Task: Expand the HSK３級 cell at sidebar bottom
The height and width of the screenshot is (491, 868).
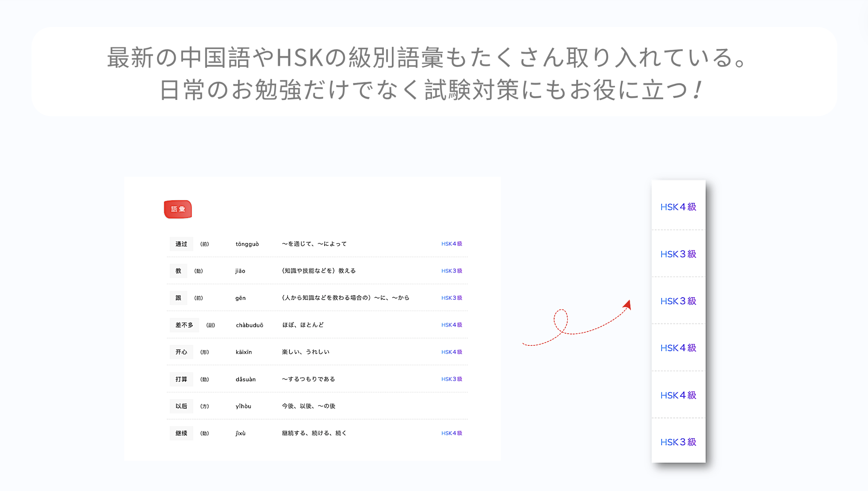Action: coord(678,442)
